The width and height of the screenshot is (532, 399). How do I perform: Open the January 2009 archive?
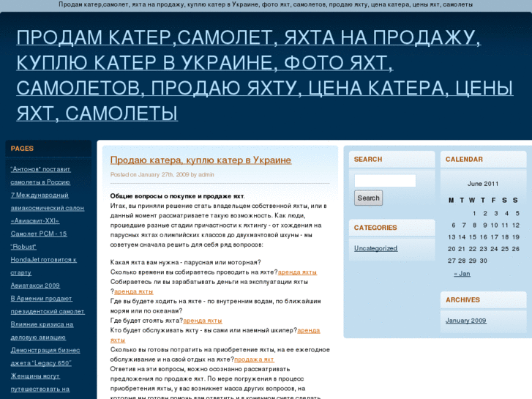click(465, 321)
